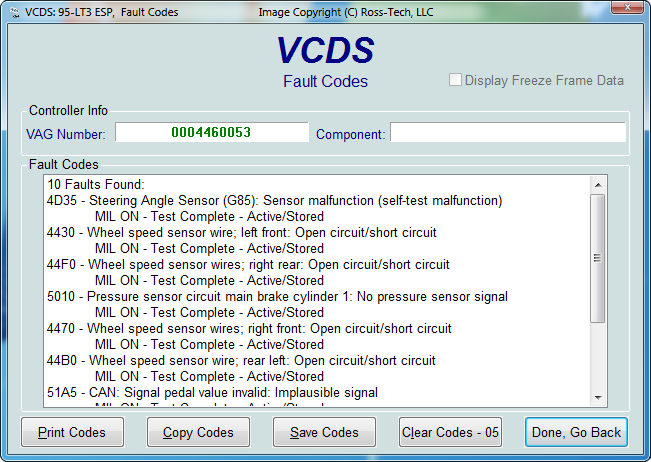651x462 pixels.
Task: Select fault 4430 left front wheel sensor
Action: click(242, 232)
